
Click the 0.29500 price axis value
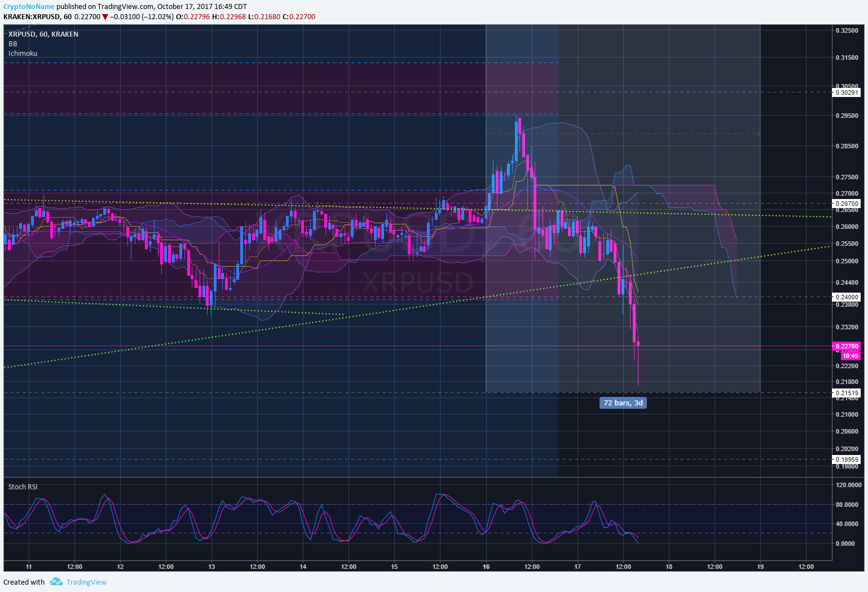847,116
